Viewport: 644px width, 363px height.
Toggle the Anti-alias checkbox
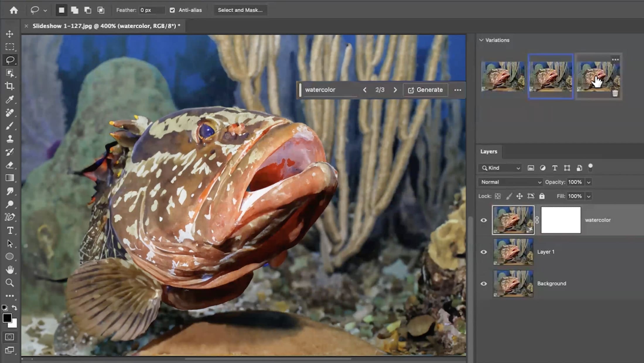coord(172,10)
